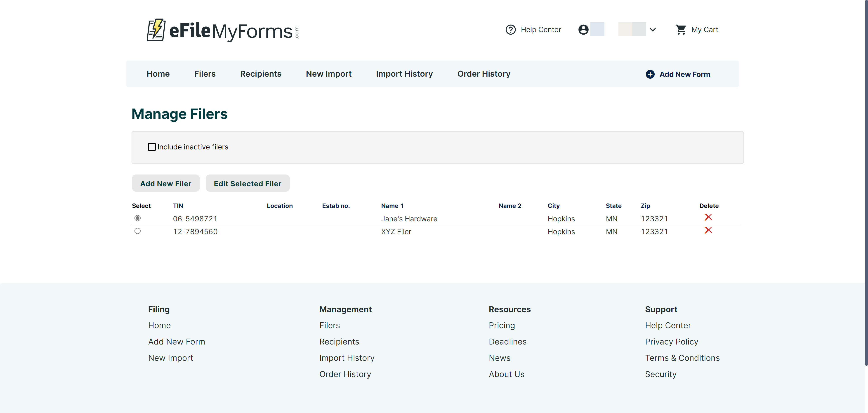Select the radio button for TIN 06-5498721
The height and width of the screenshot is (413, 868).
pos(137,218)
